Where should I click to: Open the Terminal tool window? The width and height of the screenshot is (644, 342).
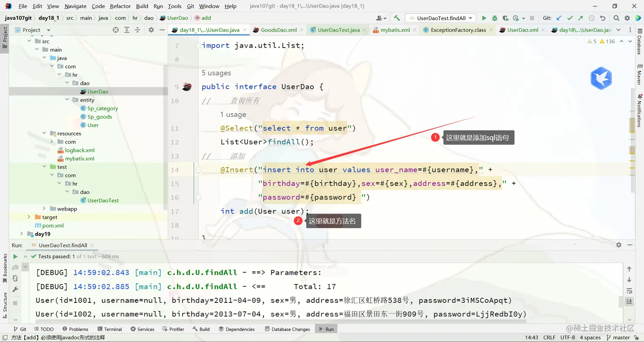[109, 329]
